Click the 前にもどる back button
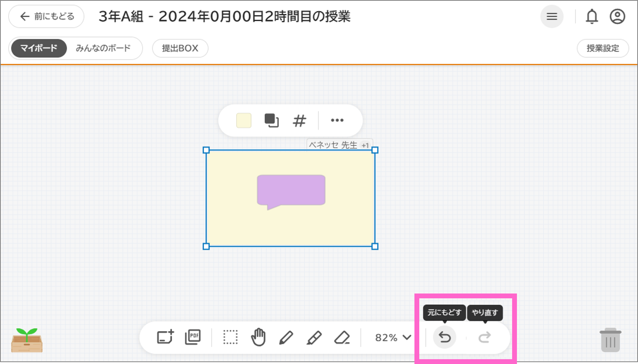Image resolution: width=638 pixels, height=364 pixels. point(46,16)
